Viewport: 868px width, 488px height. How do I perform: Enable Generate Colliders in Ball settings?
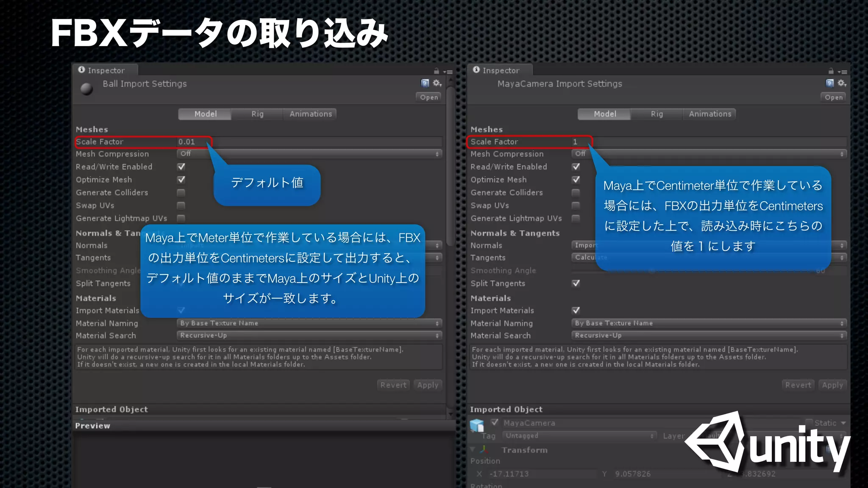coord(181,193)
